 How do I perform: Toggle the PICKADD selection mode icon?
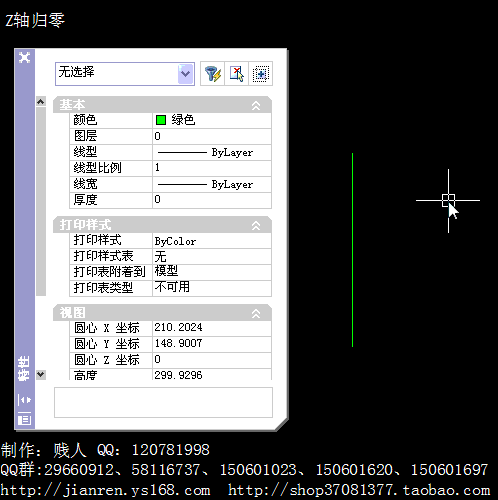pos(261,74)
